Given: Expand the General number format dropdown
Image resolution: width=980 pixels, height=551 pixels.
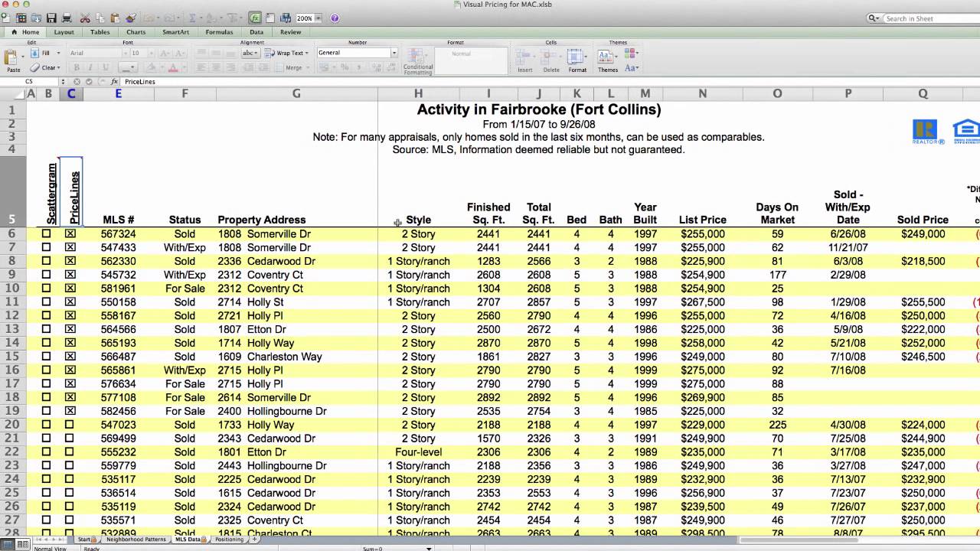Looking at the screenshot, I should (394, 53).
